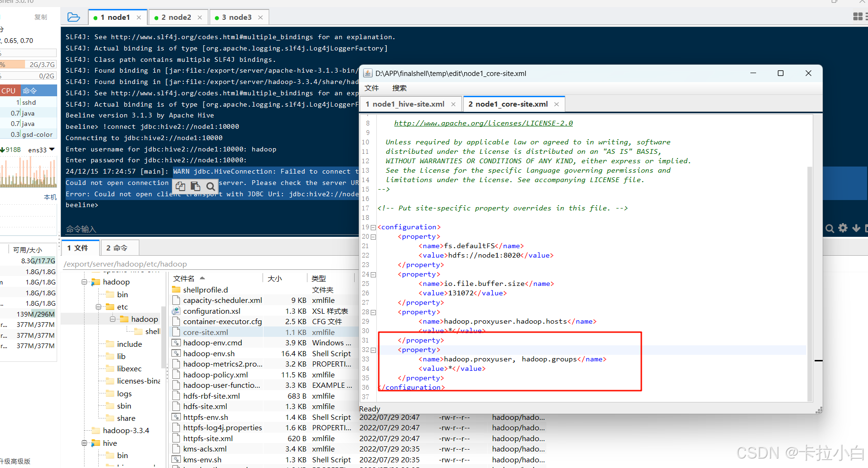Click the kms-env.sh script icon
Screen dimensions: 868x468
pos(176,460)
